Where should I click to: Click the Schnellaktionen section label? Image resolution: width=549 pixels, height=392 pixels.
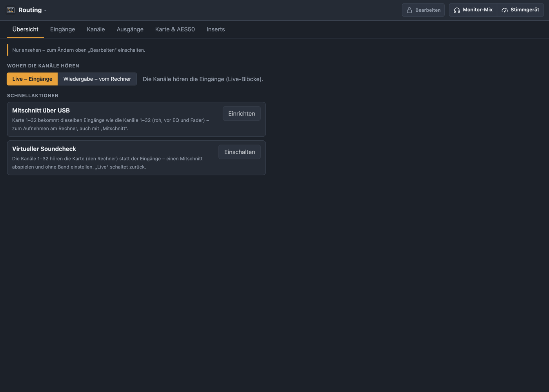coord(33,96)
